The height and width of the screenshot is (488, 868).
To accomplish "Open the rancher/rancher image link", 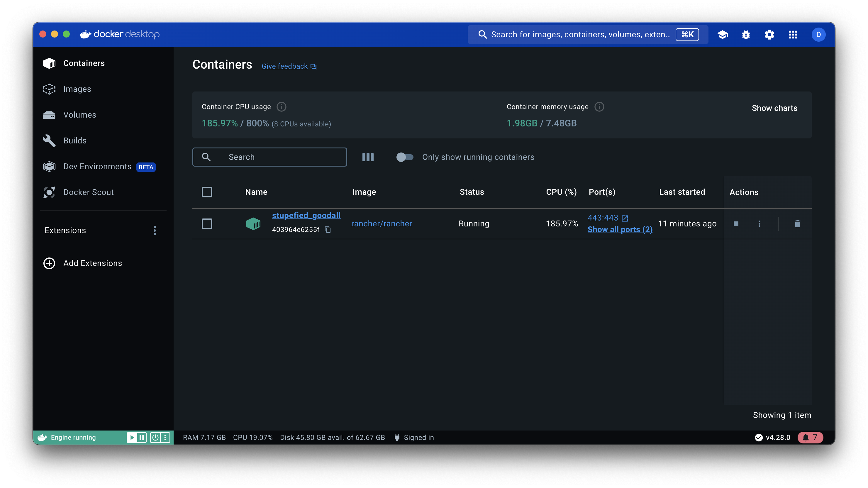I will 382,223.
